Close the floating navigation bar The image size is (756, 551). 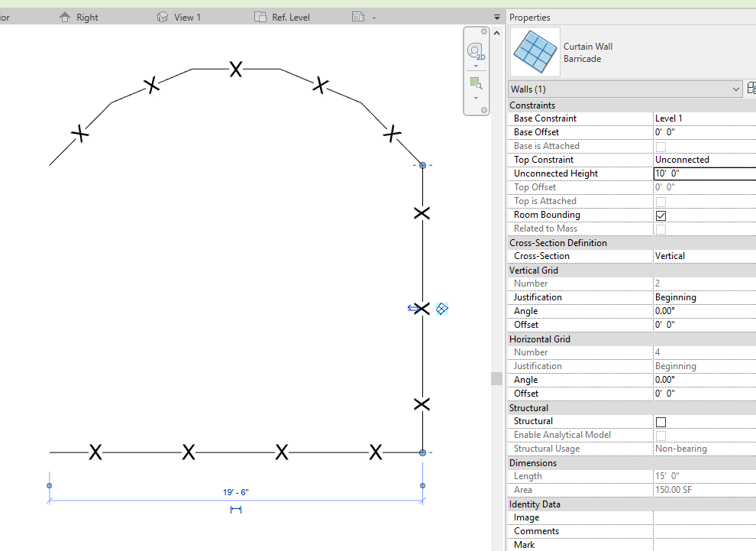(483, 31)
